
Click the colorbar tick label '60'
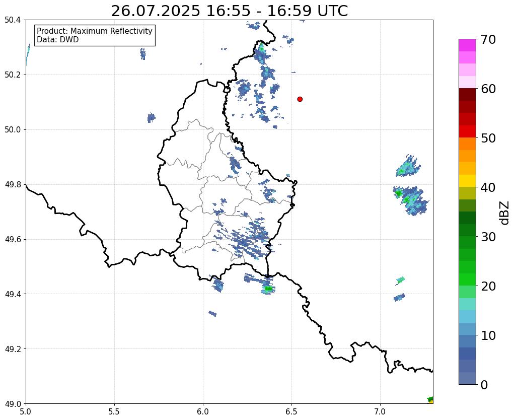[488, 89]
